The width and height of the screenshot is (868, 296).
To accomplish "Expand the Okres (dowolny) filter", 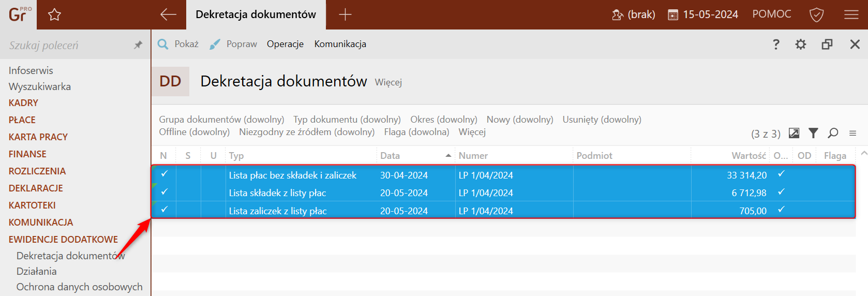I will point(444,120).
